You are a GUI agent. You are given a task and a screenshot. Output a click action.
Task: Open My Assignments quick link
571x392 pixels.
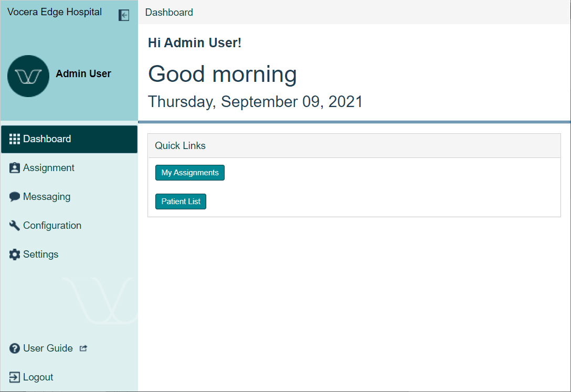click(x=190, y=173)
